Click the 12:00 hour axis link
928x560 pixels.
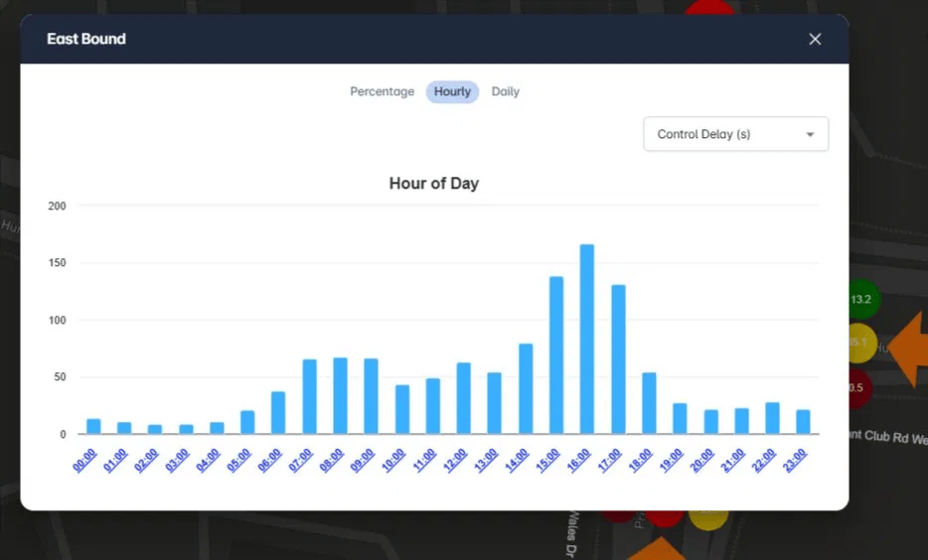click(x=455, y=460)
